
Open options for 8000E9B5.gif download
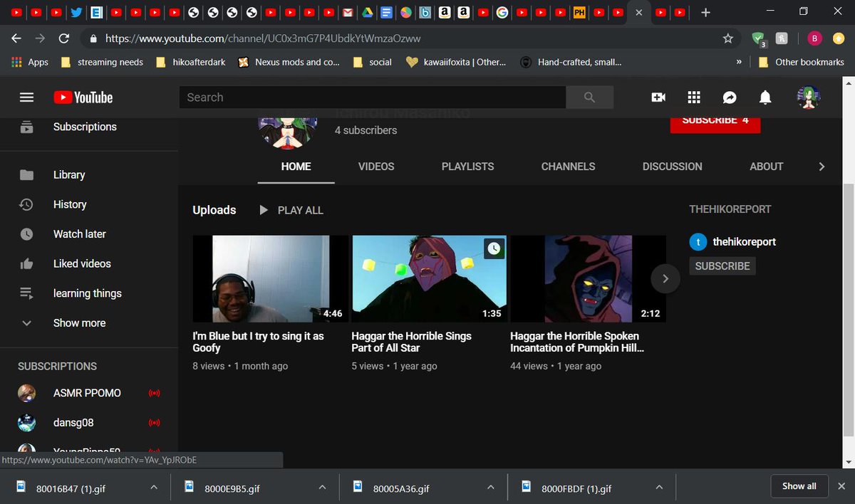click(x=322, y=488)
